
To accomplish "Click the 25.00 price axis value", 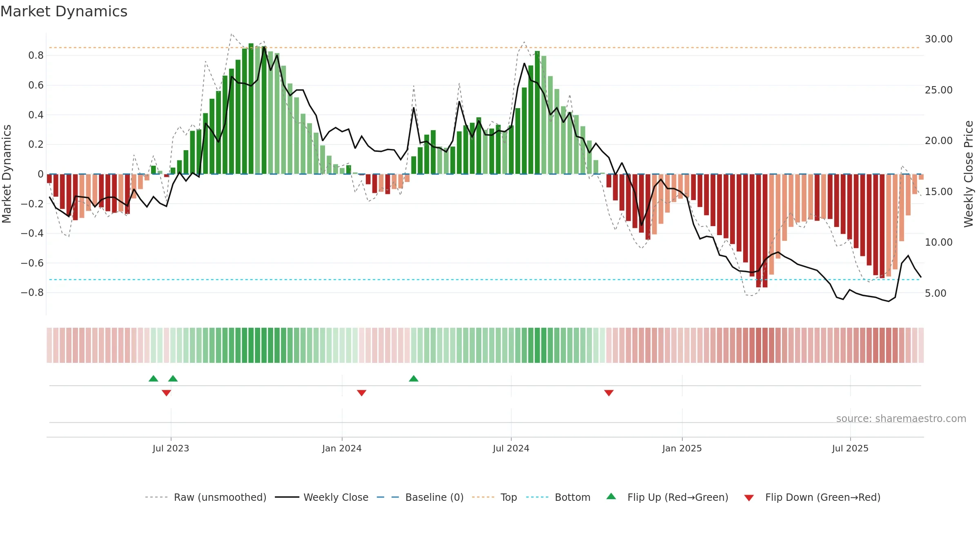I will point(938,90).
